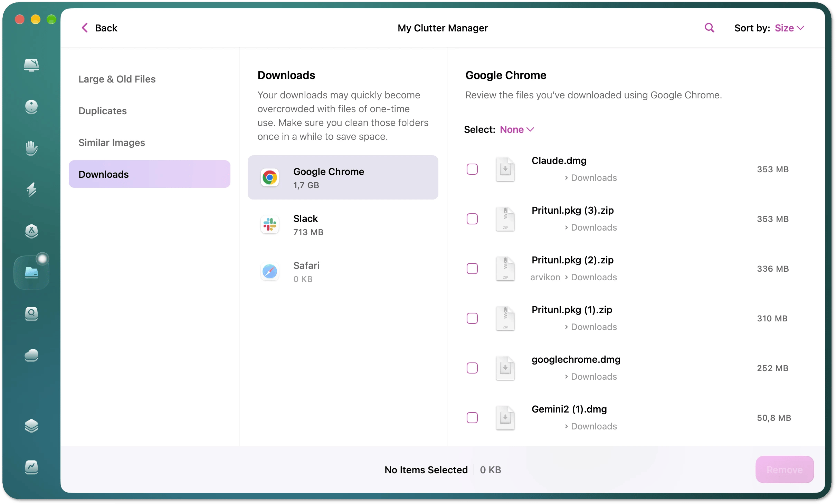This screenshot has height=504, width=836.
Task: Check the Pritunl.pkg (2).zip checkbox
Action: (472, 269)
